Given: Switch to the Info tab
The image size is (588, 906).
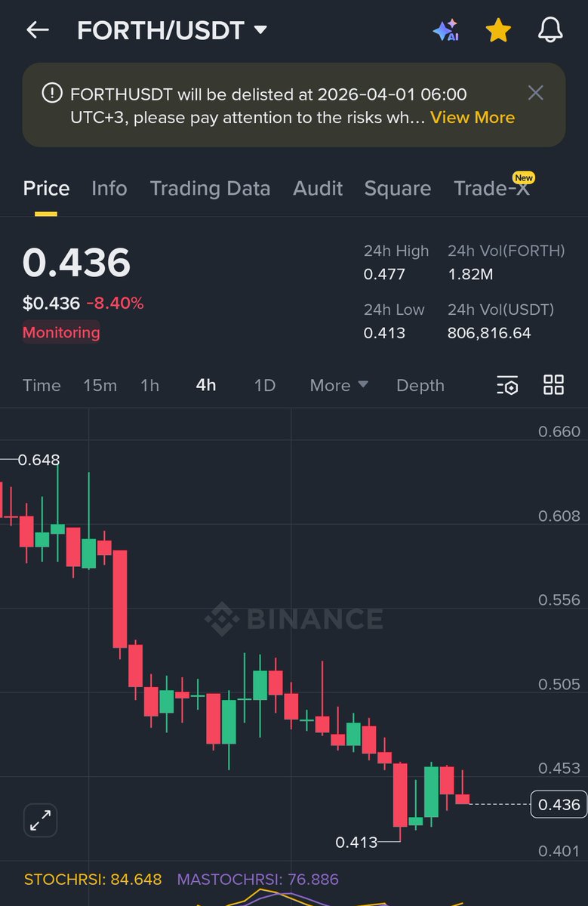Looking at the screenshot, I should coord(109,189).
